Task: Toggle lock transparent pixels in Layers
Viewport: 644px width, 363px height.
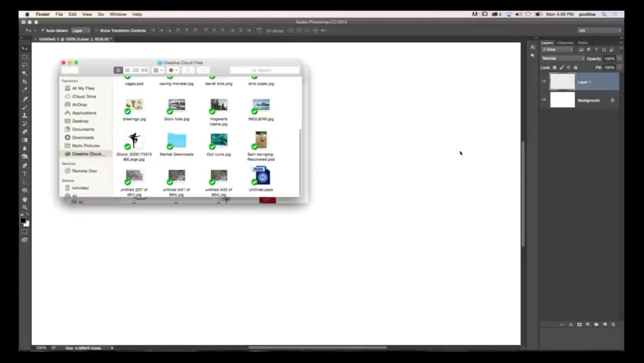Action: point(555,68)
